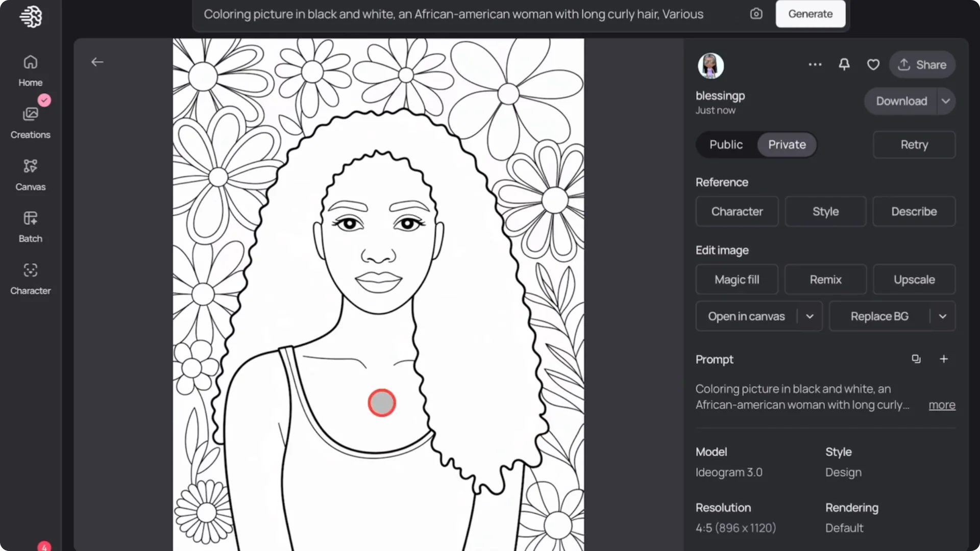Screen dimensions: 980x551
Task: Expand the Download options chevron
Action: click(x=946, y=101)
